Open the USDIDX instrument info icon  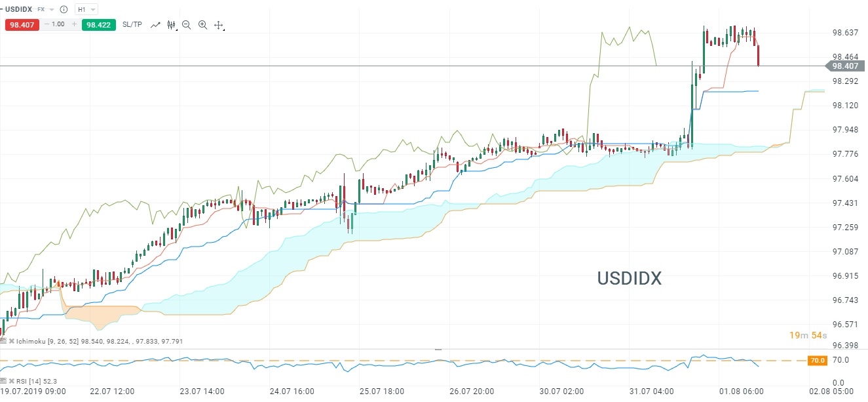pyautogui.click(x=63, y=10)
